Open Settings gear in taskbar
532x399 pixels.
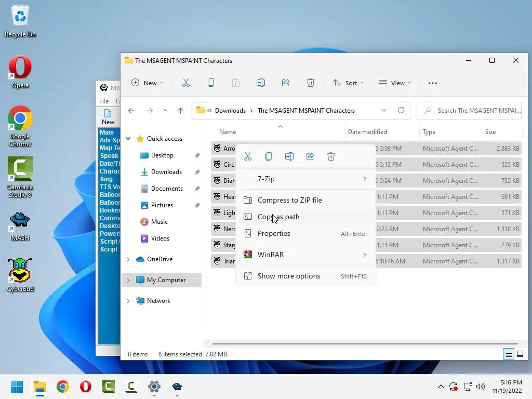(x=154, y=387)
